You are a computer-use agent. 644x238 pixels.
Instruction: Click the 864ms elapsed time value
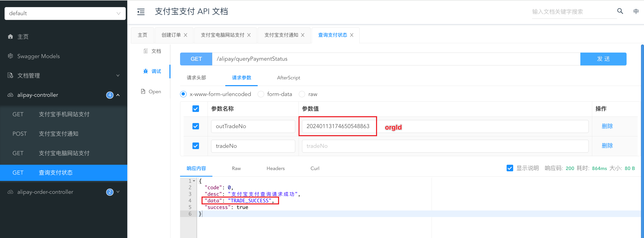(x=599, y=169)
